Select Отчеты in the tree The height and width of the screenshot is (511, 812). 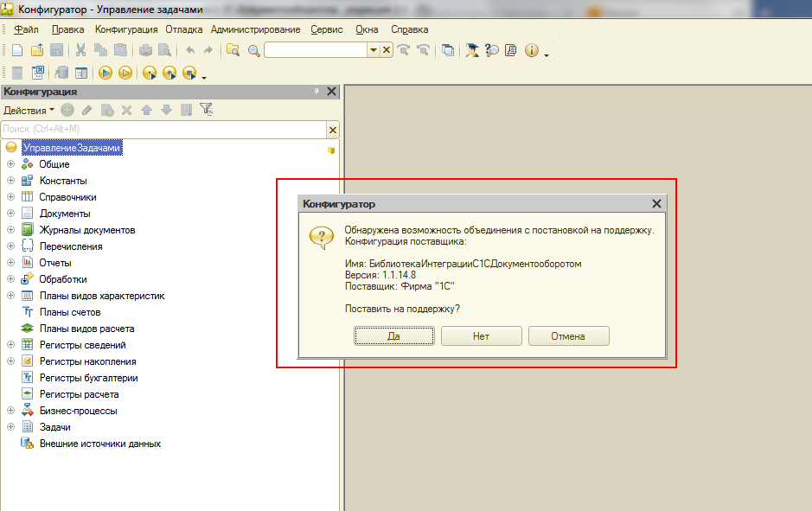pos(55,263)
